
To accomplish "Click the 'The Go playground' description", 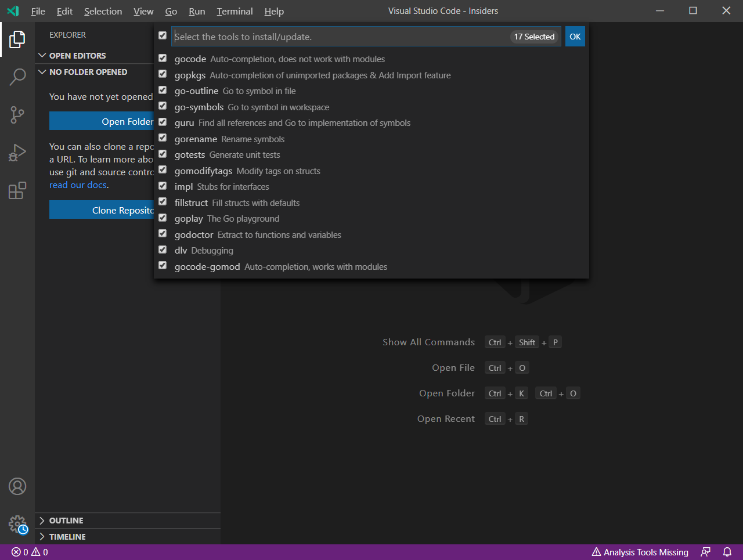I will 243,219.
